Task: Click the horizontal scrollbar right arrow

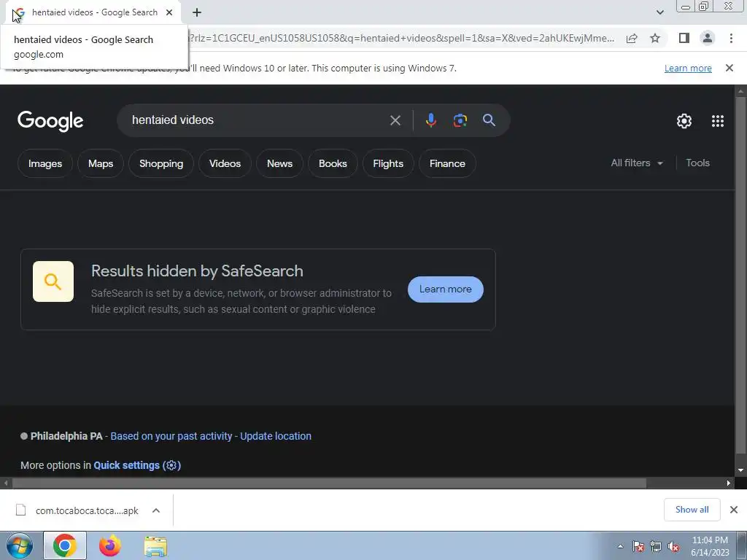Action: [729, 483]
